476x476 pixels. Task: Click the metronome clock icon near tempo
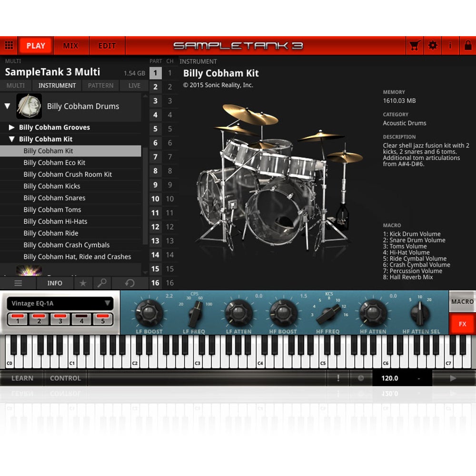[x=361, y=378]
